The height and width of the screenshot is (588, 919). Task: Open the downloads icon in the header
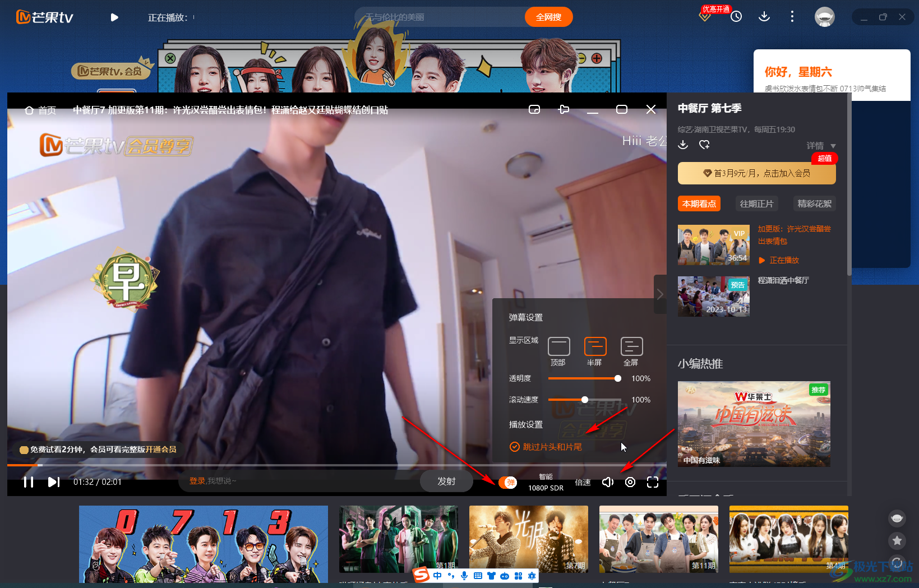coord(764,17)
